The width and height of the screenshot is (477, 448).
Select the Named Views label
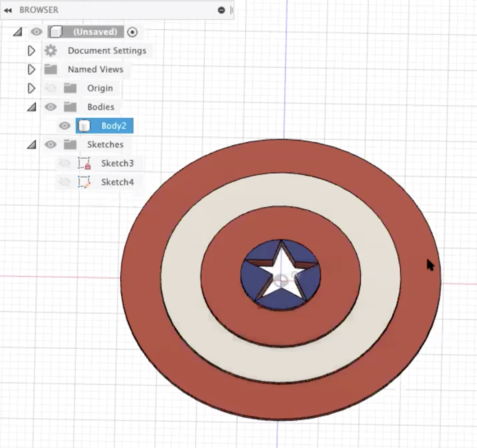point(95,69)
